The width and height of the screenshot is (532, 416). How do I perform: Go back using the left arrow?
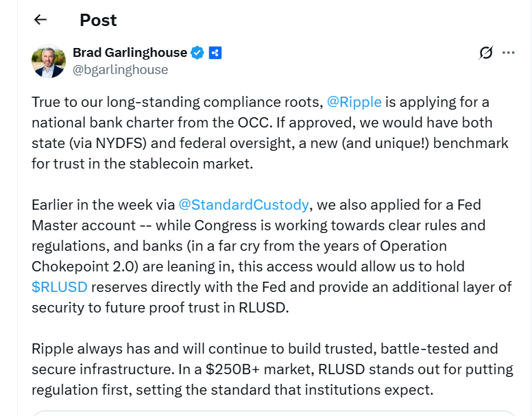[x=40, y=20]
